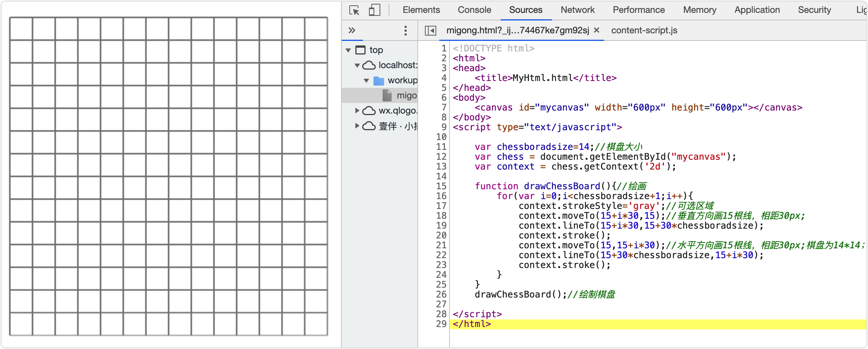Image resolution: width=868 pixels, height=349 pixels.
Task: Expand the wx.qlogo domain node
Action: pyautogui.click(x=357, y=111)
